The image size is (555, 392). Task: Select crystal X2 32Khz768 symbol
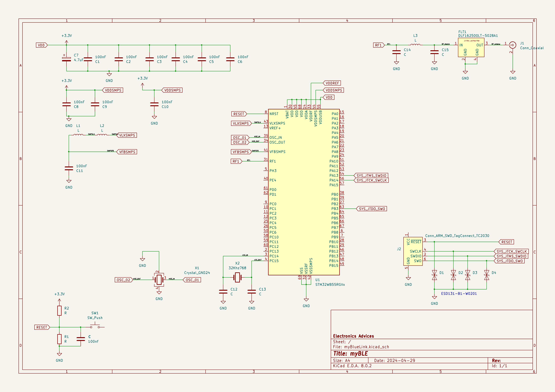tap(237, 277)
